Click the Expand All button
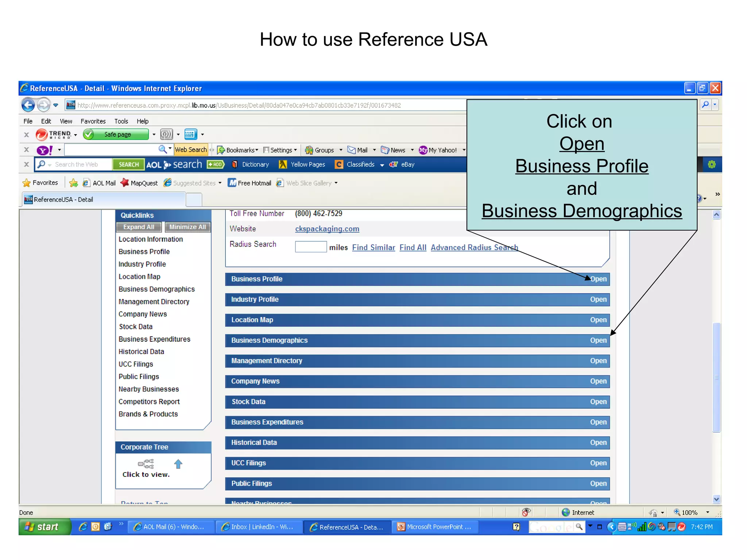 click(139, 227)
